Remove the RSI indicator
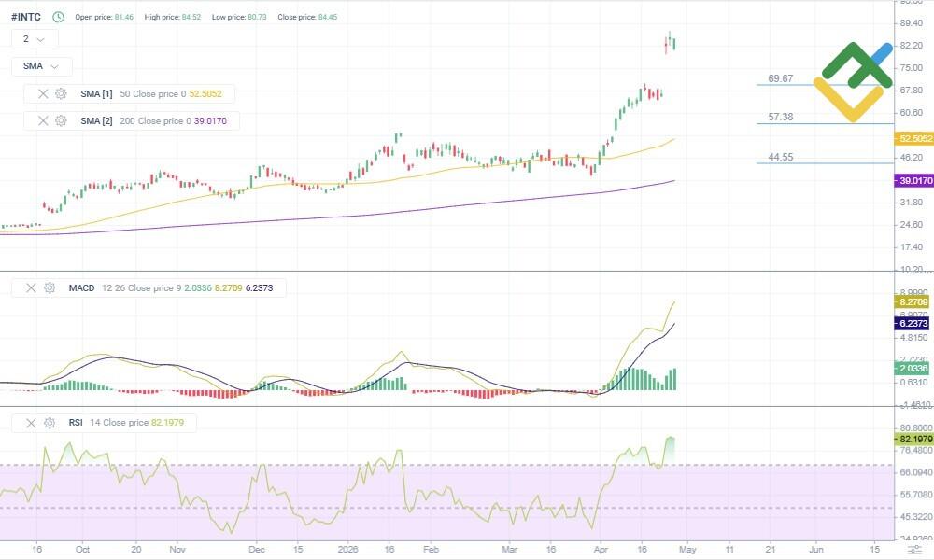Viewport: 934px width, 560px height. point(31,423)
